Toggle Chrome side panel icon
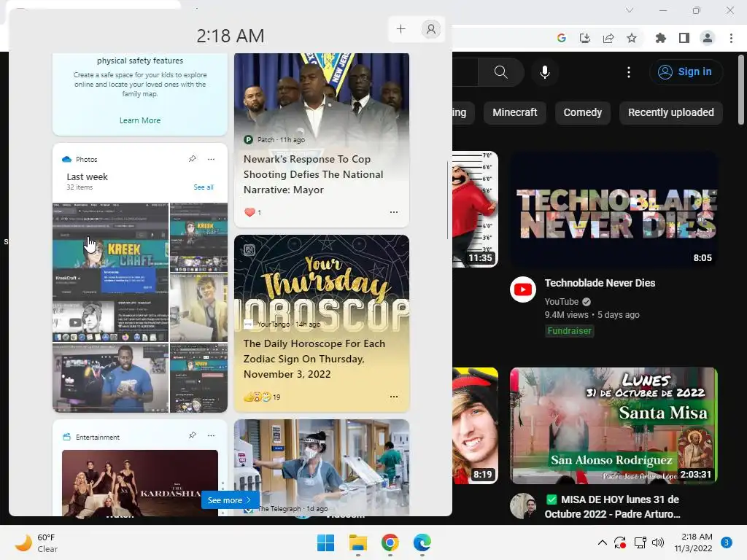 click(x=684, y=38)
